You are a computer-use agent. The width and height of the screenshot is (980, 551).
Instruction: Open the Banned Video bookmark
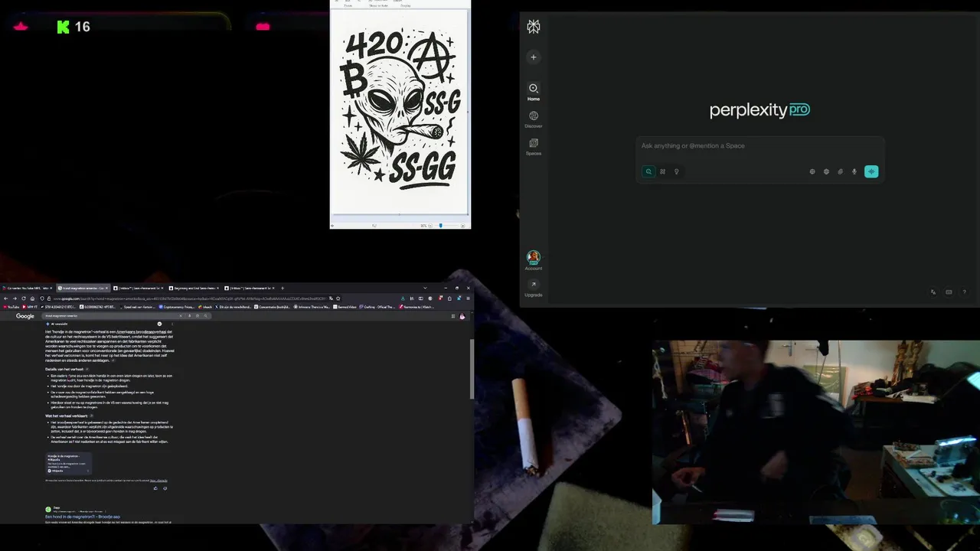[x=345, y=307]
